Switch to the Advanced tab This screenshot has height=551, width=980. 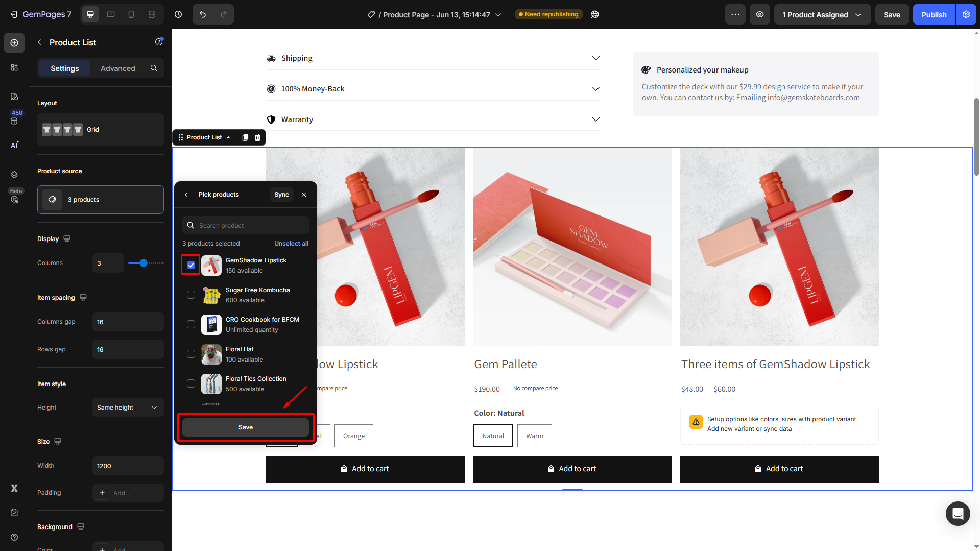click(x=118, y=68)
